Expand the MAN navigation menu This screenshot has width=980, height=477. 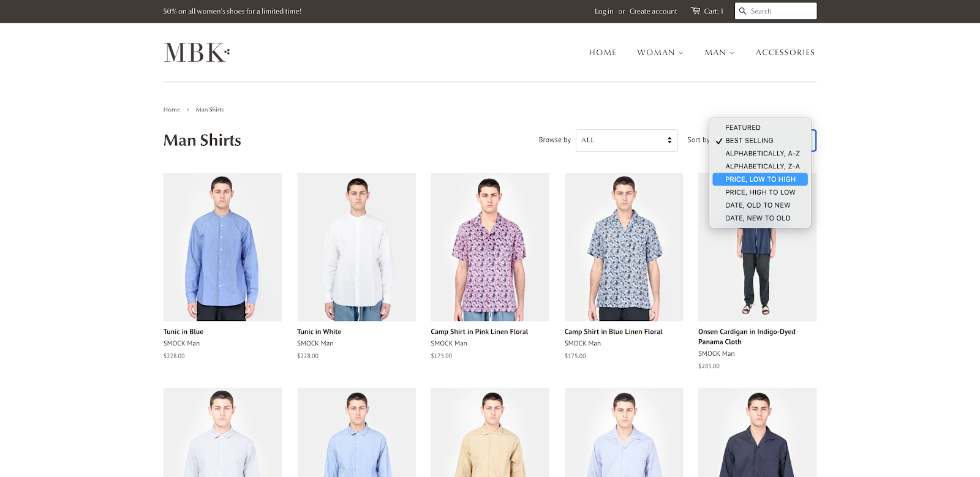click(719, 53)
